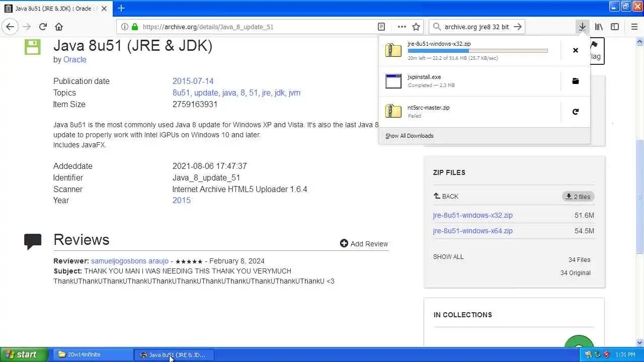Click the IN COLLECTIONS heading
This screenshot has height=362, width=644.
point(462,315)
